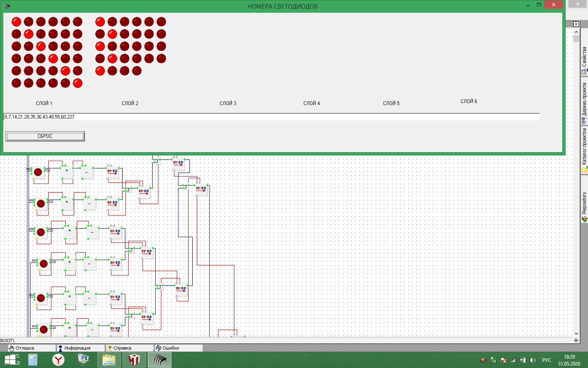This screenshot has height=368, width=588.
Task: Toggle the top-left LED in СЛОЙ 2 grid
Action: (100, 22)
